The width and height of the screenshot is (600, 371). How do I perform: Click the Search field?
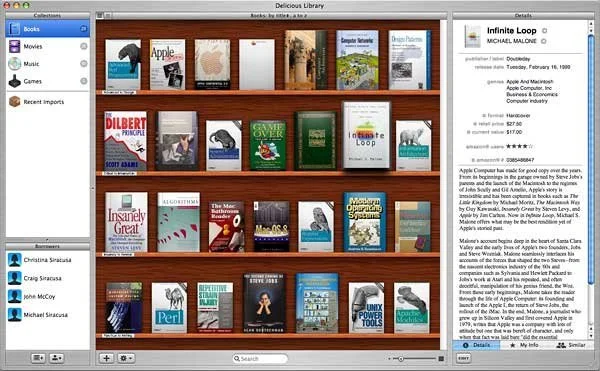(x=260, y=358)
